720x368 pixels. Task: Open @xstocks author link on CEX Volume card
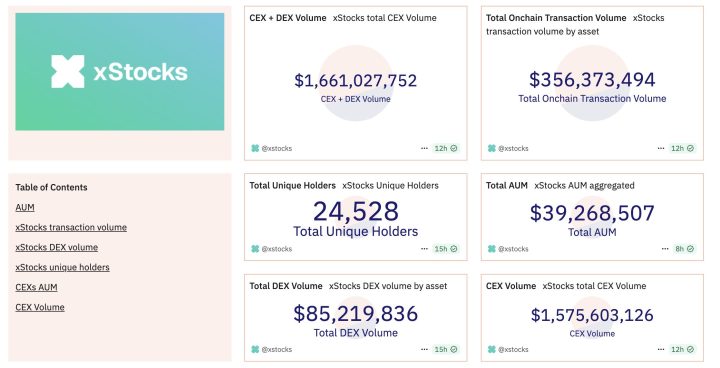[513, 349]
